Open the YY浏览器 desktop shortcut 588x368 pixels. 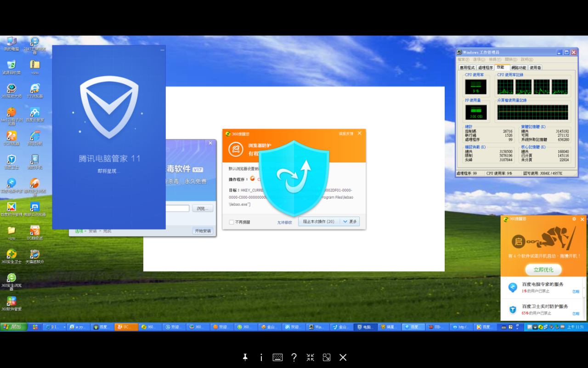point(34,91)
